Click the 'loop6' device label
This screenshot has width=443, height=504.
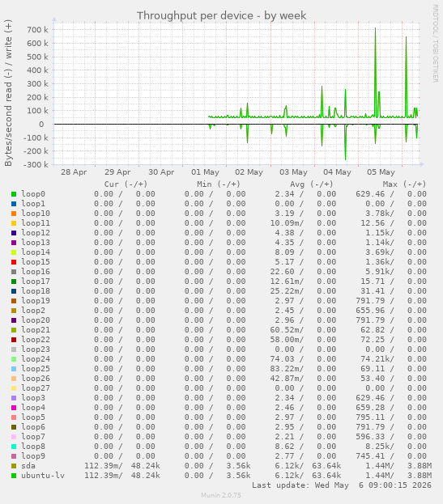pyautogui.click(x=33, y=427)
